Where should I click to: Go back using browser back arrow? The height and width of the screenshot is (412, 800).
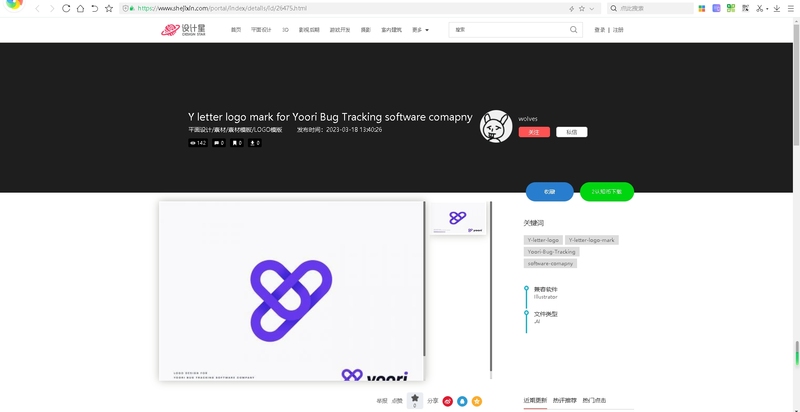[37, 8]
